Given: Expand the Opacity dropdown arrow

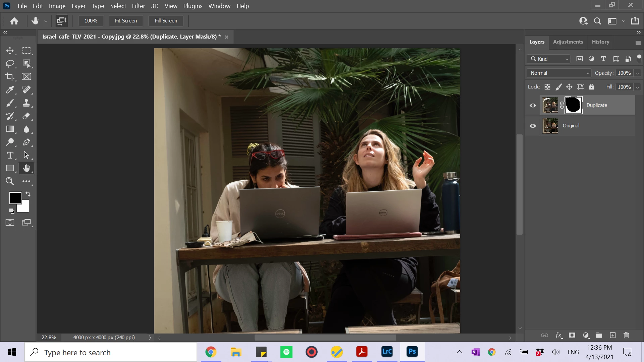Looking at the screenshot, I should (x=637, y=73).
